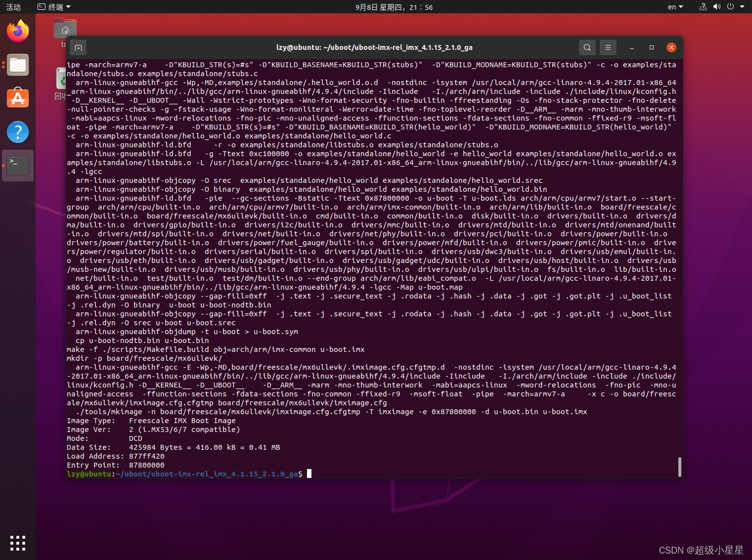Open a new terminal tab

click(78, 47)
